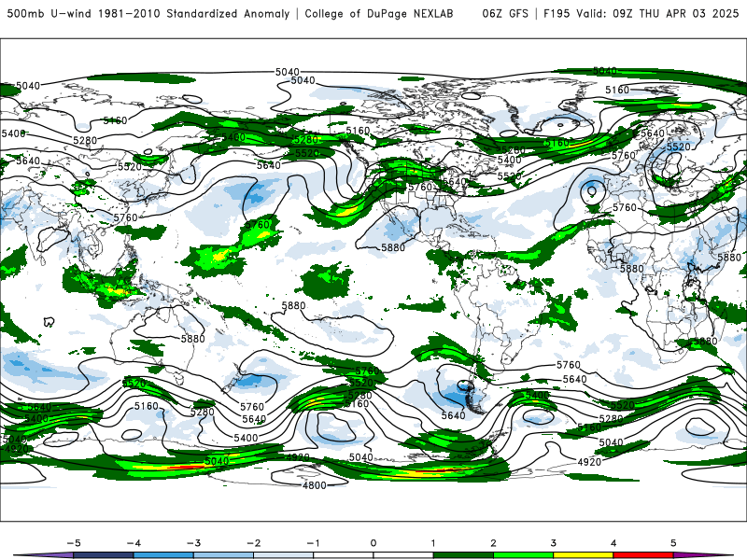Click the '5' color bar tick label
Screen dimensions: 747x560
click(673, 543)
